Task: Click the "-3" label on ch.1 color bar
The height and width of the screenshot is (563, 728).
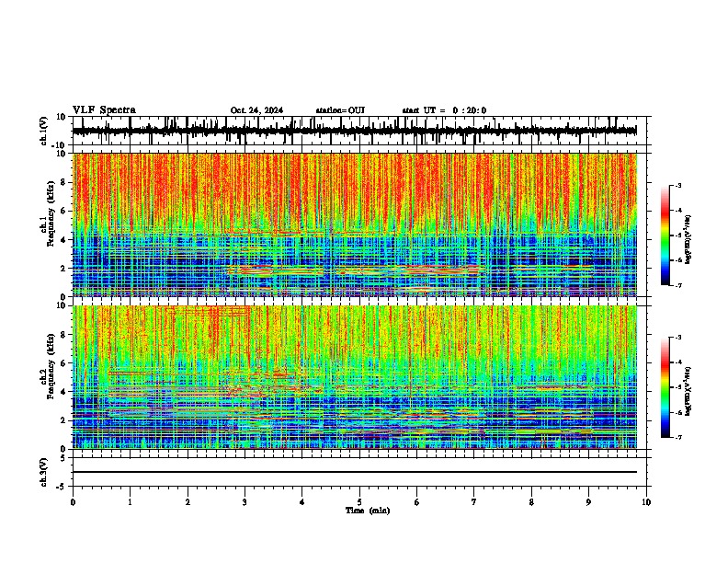Action: [x=677, y=185]
